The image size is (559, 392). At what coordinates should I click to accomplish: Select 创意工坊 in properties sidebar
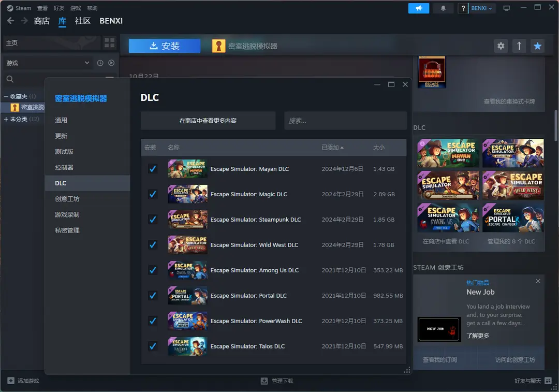(x=87, y=199)
